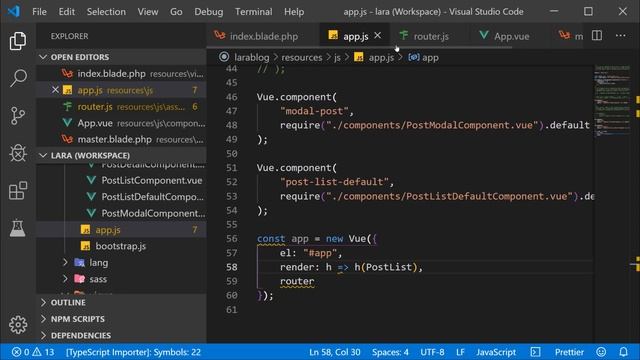This screenshot has height=360, width=640.
Task: Click Ln 58, Col 30 cursor position
Action: click(x=335, y=352)
